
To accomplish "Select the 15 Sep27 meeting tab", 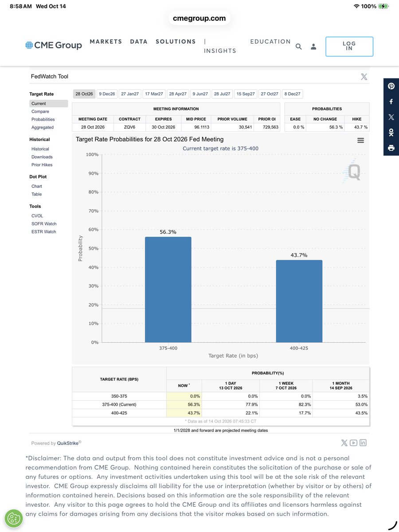I will [x=246, y=94].
